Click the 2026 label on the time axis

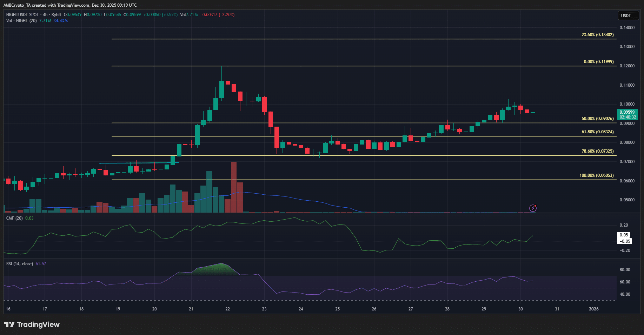coord(594,309)
